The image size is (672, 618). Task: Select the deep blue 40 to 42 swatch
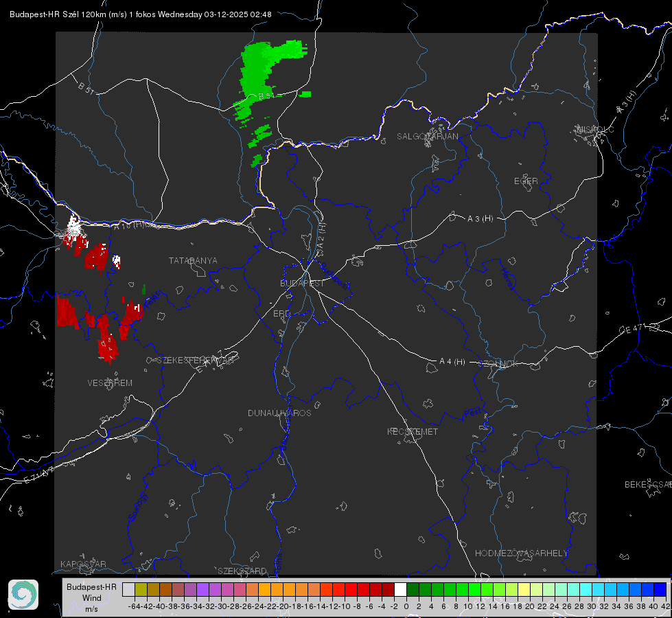[660, 590]
